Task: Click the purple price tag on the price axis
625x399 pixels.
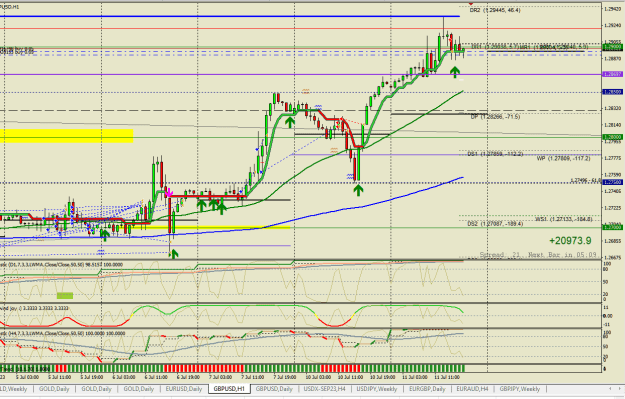Action: (612, 74)
